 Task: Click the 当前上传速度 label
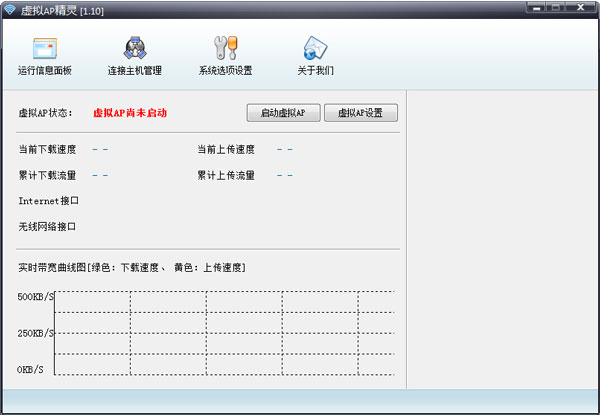point(226,149)
